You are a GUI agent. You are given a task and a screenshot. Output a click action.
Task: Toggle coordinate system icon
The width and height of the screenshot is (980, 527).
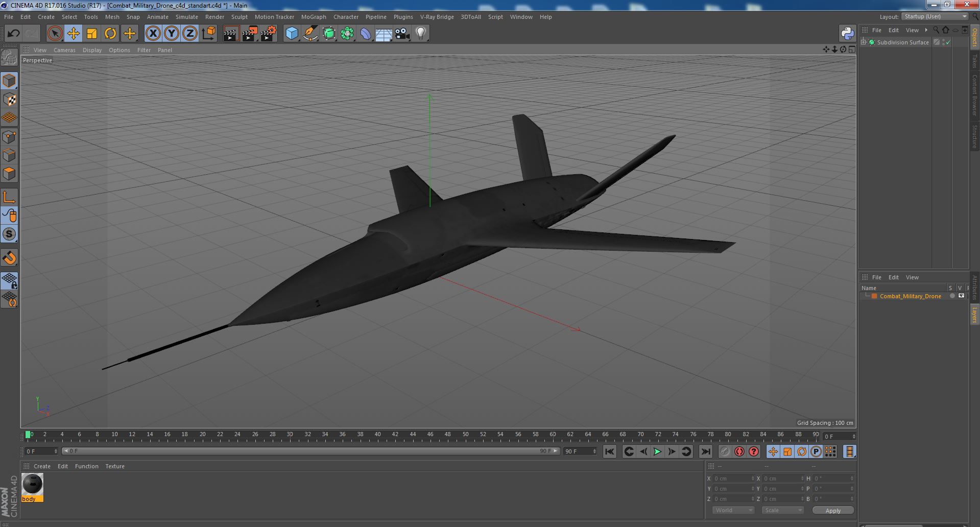pos(208,34)
